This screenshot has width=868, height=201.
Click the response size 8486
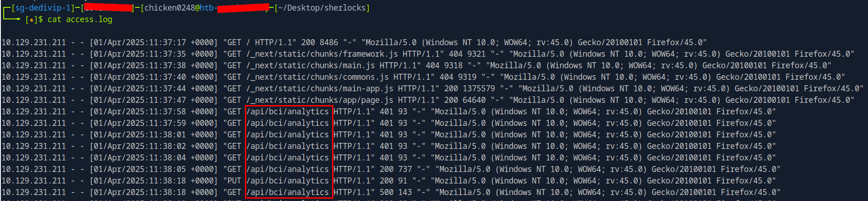(x=329, y=42)
